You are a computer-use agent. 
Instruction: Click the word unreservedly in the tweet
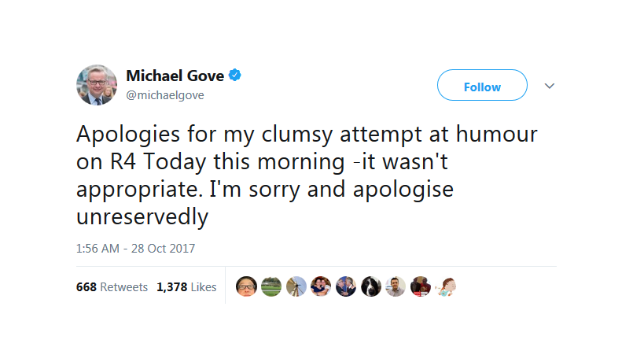(x=142, y=216)
